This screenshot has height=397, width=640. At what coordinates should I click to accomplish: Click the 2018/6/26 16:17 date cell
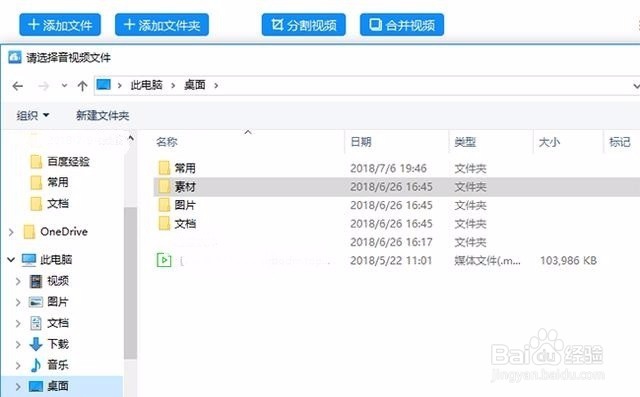pyautogui.click(x=391, y=242)
